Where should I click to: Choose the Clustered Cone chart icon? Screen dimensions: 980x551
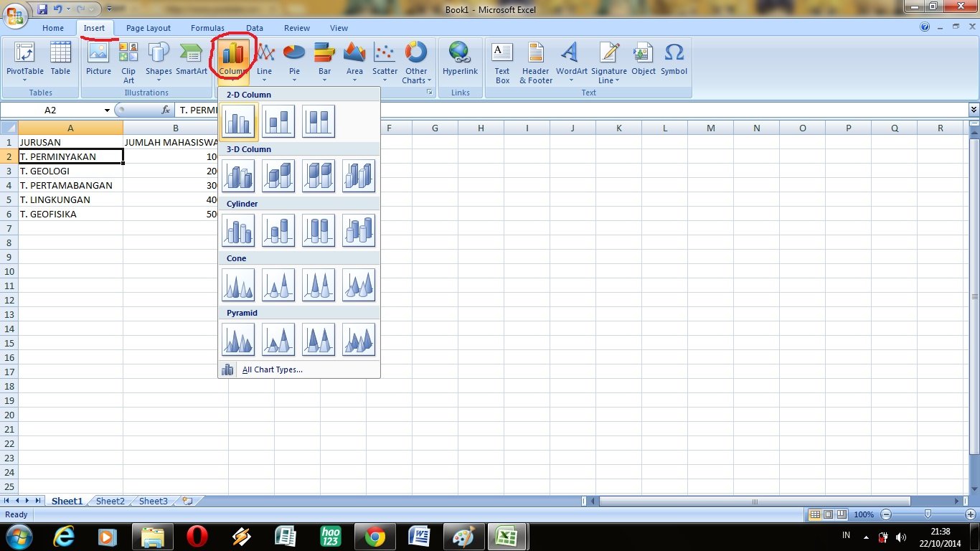(x=238, y=284)
